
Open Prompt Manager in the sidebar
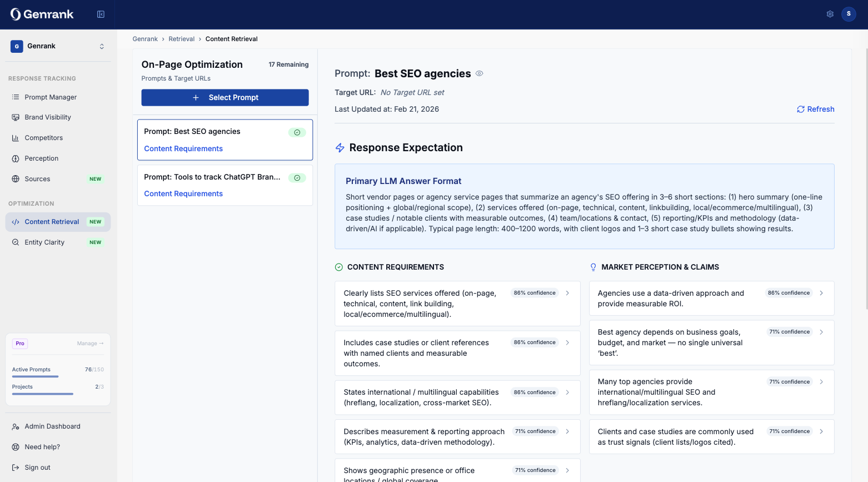point(51,97)
